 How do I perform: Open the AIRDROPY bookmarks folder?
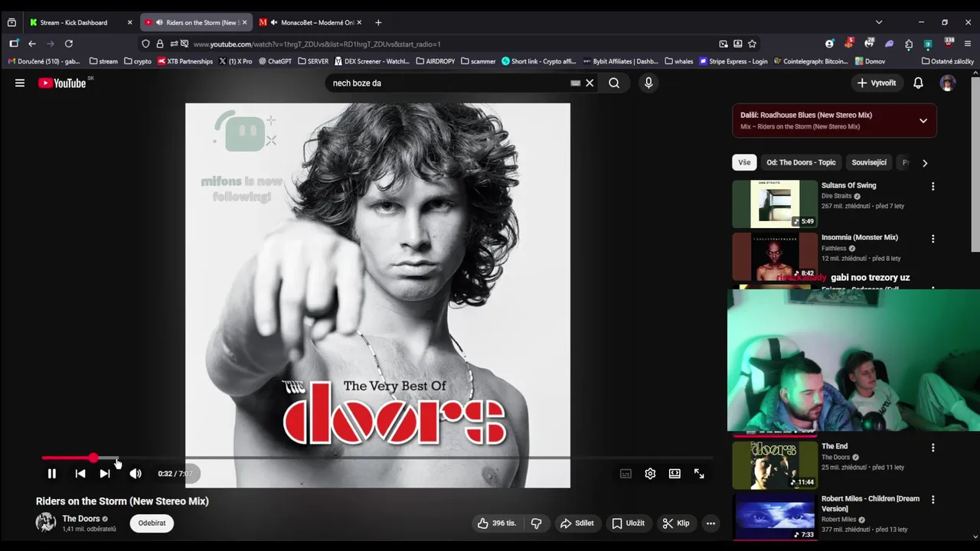[x=436, y=61]
